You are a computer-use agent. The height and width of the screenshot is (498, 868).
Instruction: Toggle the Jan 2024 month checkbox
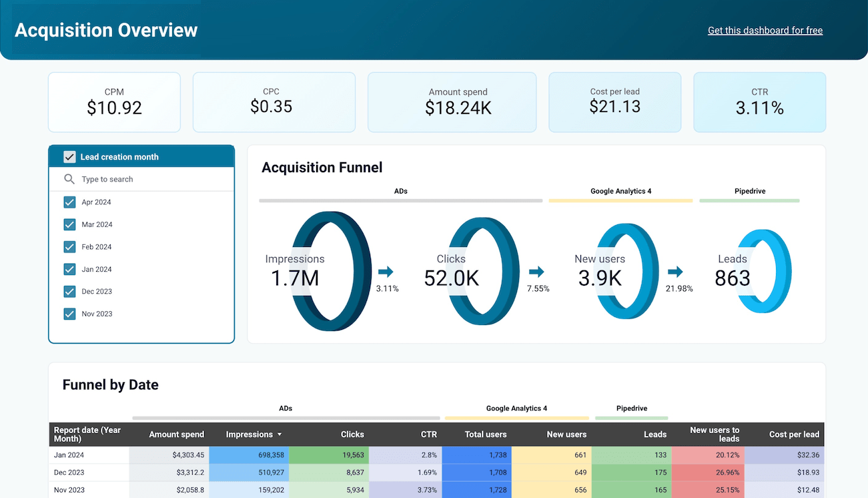[x=69, y=269]
